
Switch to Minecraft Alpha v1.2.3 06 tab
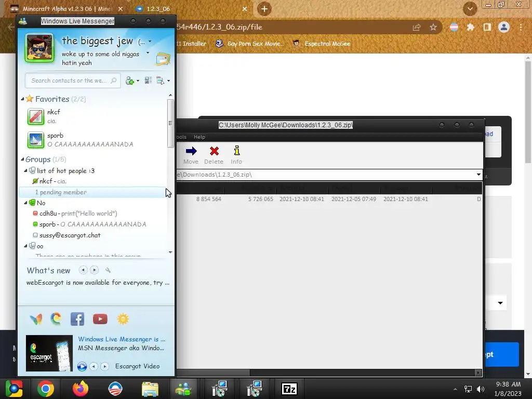66,9
